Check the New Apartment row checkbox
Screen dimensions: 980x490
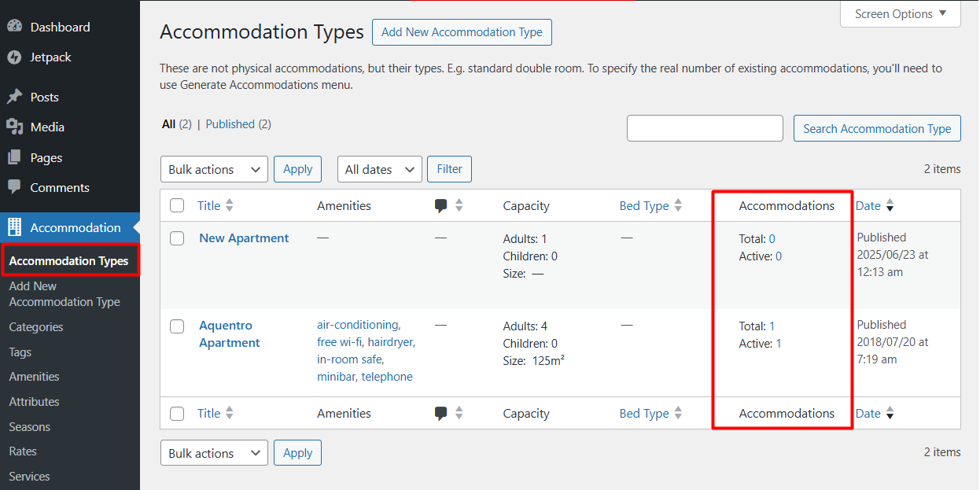177,238
